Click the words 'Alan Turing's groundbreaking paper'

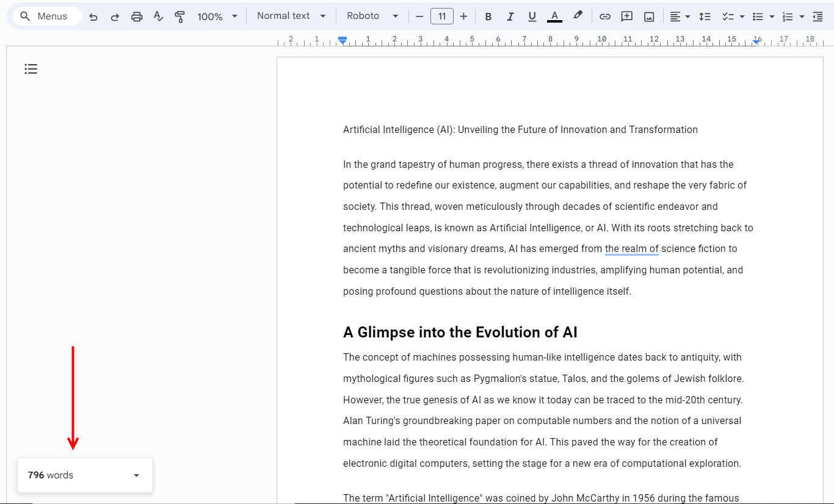420,421
